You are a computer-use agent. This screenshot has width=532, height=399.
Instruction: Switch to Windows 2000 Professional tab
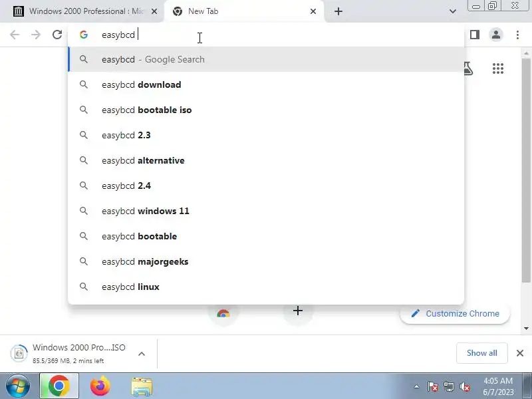point(81,11)
